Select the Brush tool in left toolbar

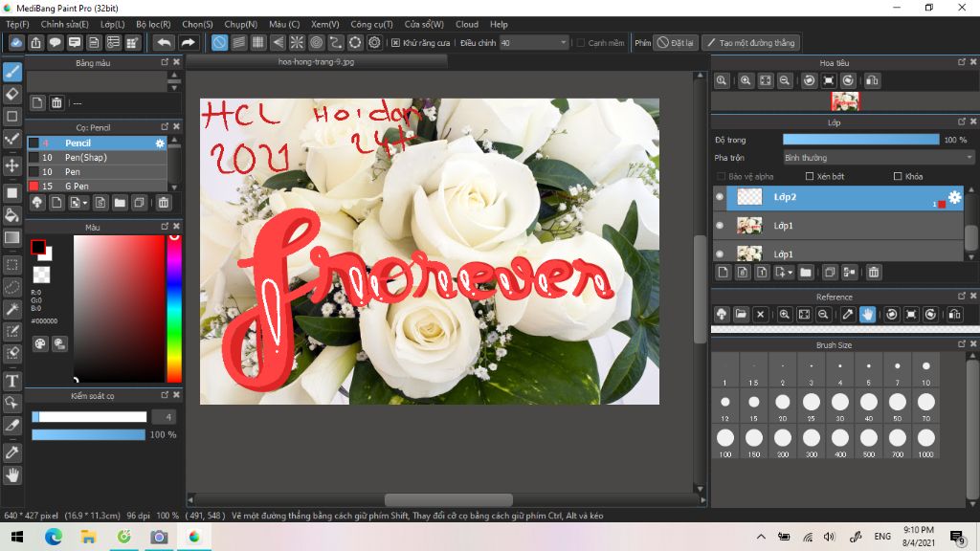pyautogui.click(x=11, y=72)
